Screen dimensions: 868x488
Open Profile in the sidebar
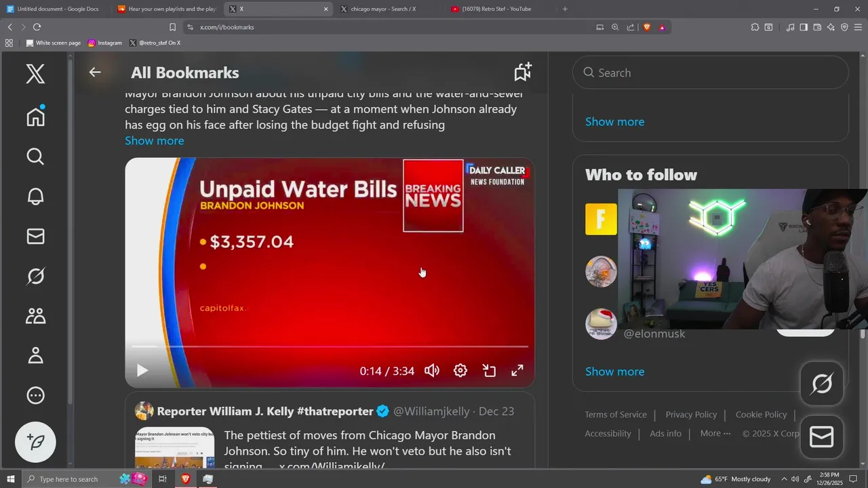coord(35,355)
